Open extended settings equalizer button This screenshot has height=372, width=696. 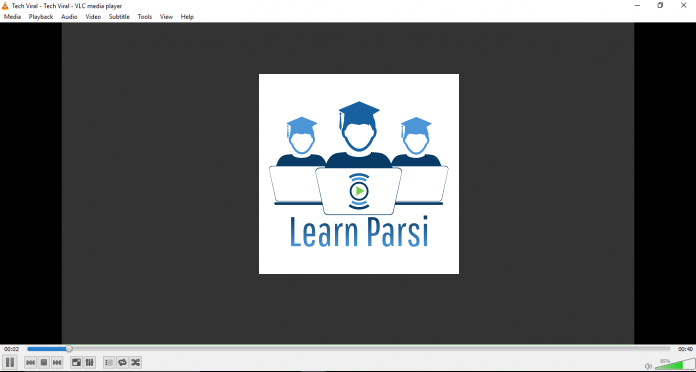(x=90, y=363)
